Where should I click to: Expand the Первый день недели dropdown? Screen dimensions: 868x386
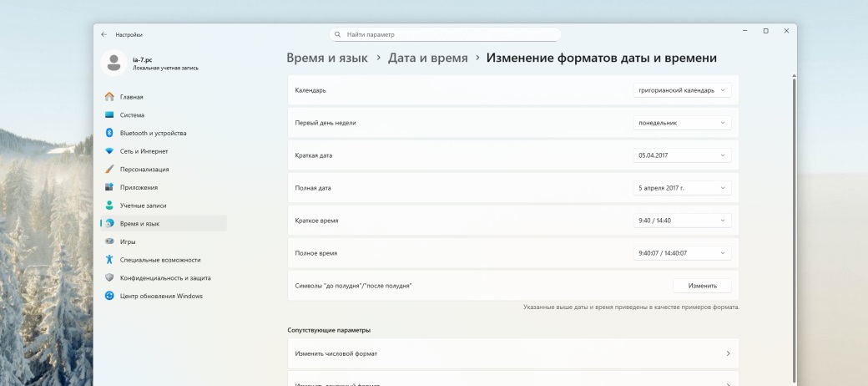(x=682, y=123)
